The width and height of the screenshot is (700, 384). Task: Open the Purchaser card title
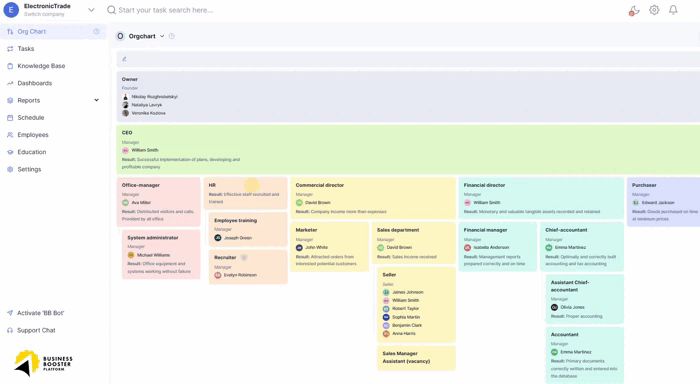point(644,185)
